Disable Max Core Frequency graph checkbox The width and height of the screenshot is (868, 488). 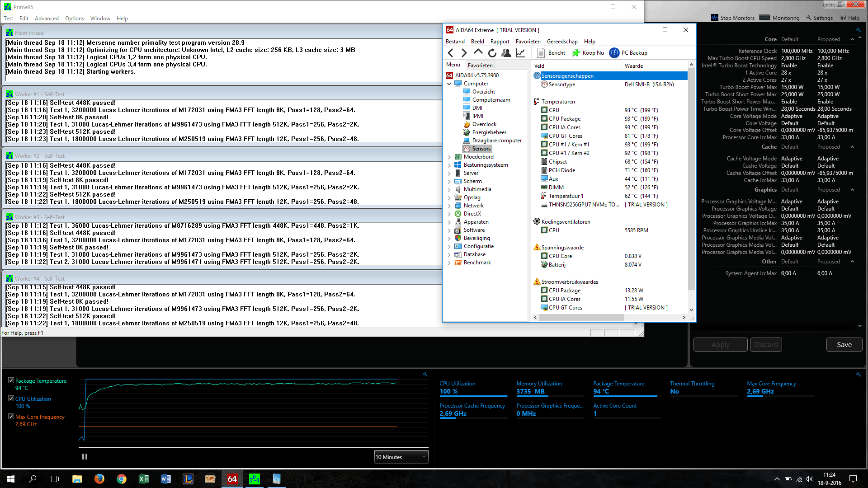(x=11, y=417)
